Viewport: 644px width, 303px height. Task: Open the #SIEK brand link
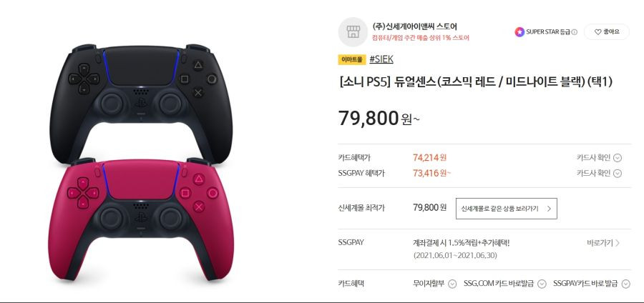pos(381,59)
